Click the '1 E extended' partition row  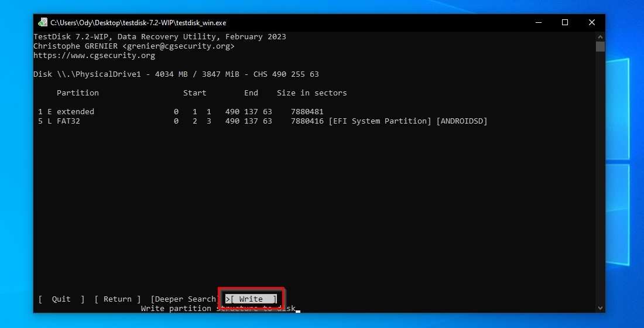pyautogui.click(x=181, y=111)
